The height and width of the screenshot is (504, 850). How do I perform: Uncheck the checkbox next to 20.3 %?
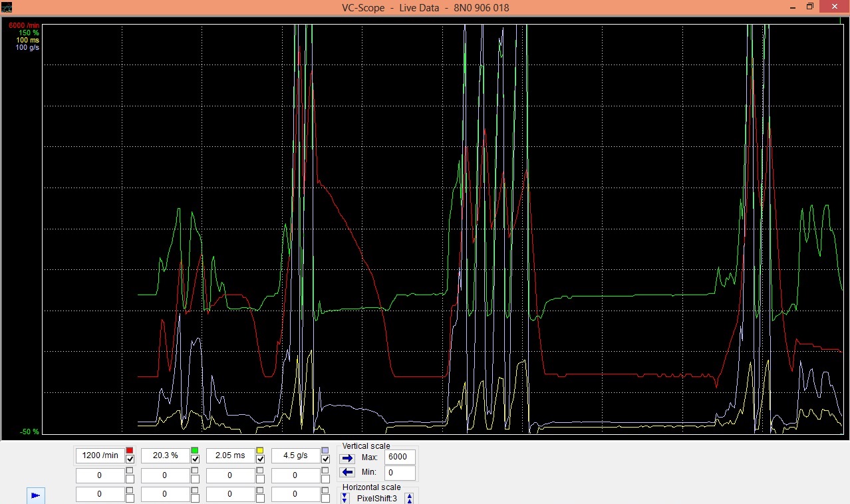(x=195, y=459)
